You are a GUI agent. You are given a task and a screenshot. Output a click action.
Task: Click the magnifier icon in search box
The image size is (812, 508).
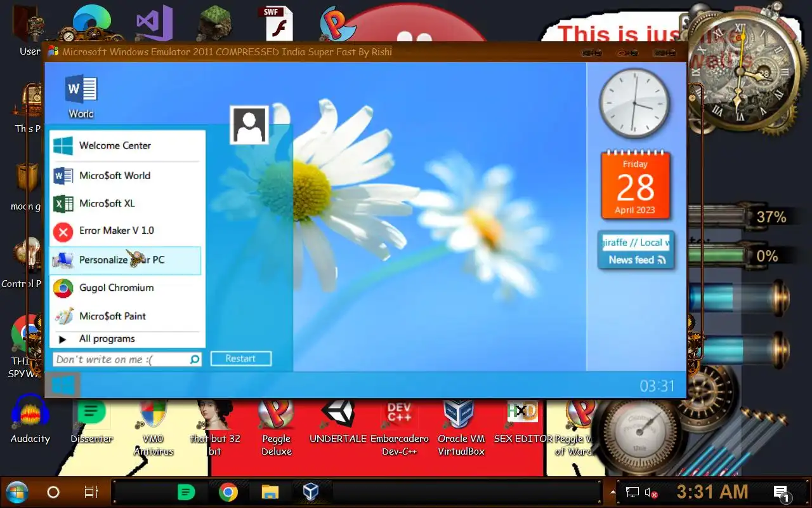[x=195, y=359]
